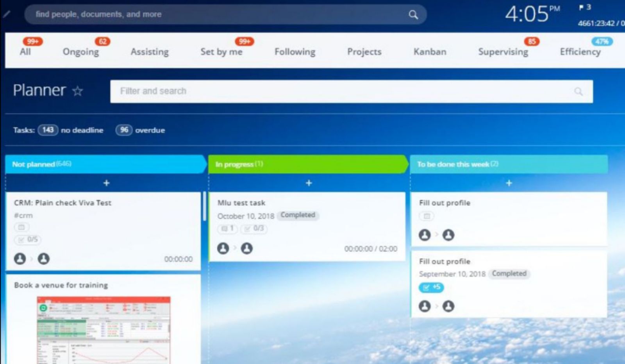
Task: Open the Supervising tab
Action: tap(503, 52)
